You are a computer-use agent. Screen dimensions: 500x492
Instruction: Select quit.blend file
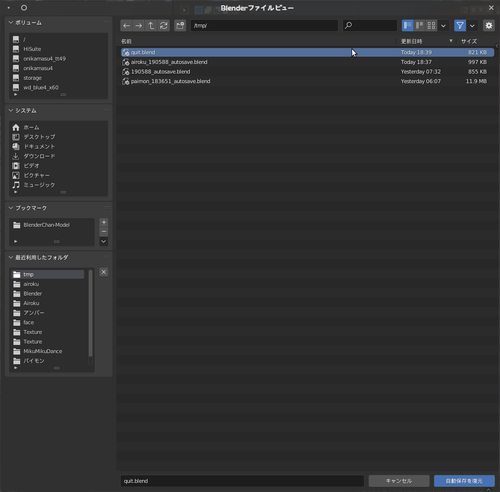click(x=307, y=52)
